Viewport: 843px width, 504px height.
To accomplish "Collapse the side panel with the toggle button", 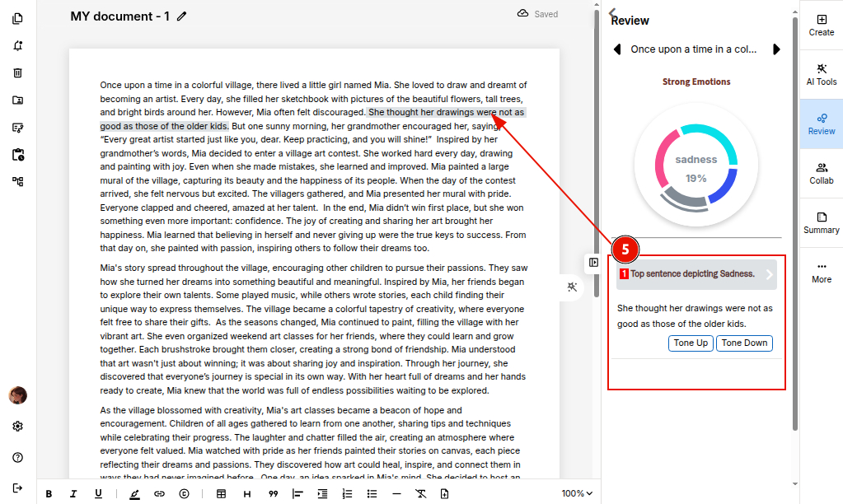I will coord(593,262).
